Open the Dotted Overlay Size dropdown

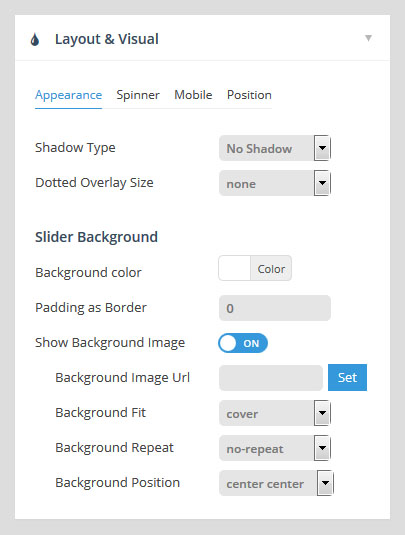click(275, 183)
